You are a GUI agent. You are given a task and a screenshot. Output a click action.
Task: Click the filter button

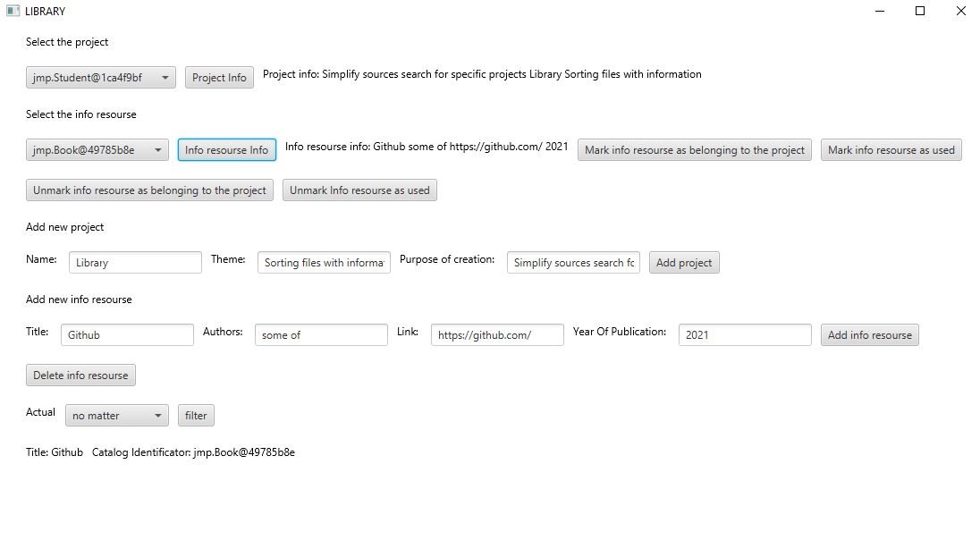(x=196, y=416)
